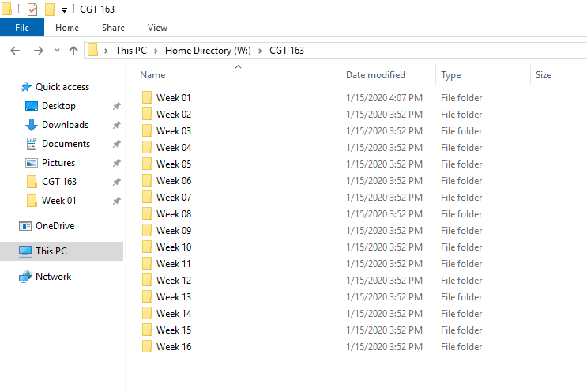Select the Week 07 folder icon
The image size is (587, 392).
click(x=147, y=197)
